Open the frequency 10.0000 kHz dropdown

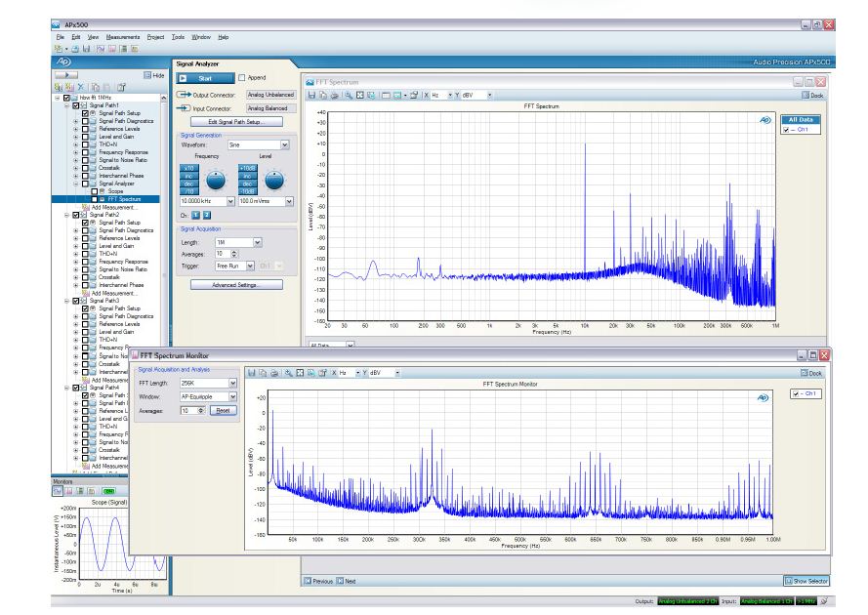click(x=230, y=201)
